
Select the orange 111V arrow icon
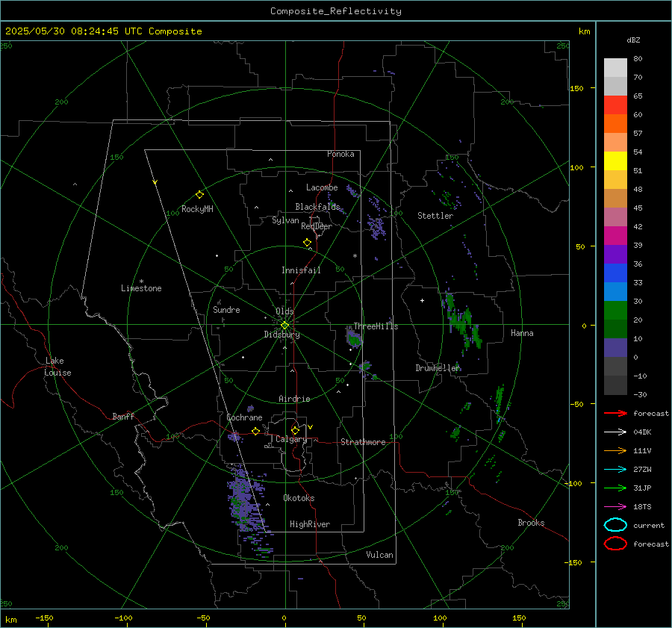(x=615, y=450)
